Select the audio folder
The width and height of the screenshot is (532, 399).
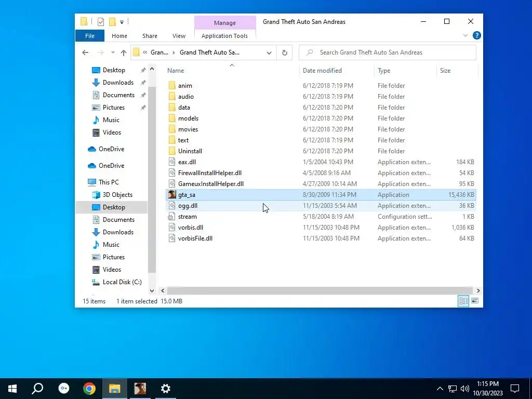[185, 97]
